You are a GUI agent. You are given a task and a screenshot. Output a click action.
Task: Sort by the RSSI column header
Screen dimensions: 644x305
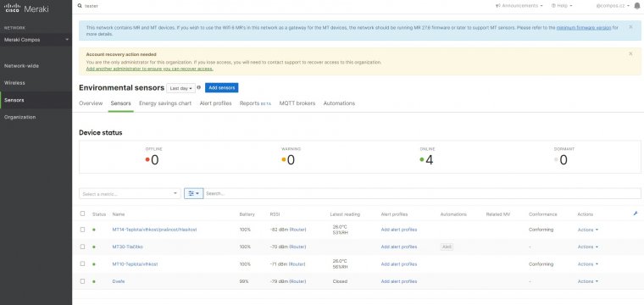point(275,214)
